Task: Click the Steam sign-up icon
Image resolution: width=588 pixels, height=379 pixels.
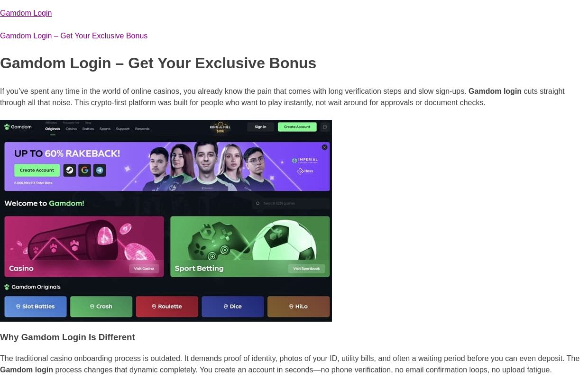Action: coord(70,170)
